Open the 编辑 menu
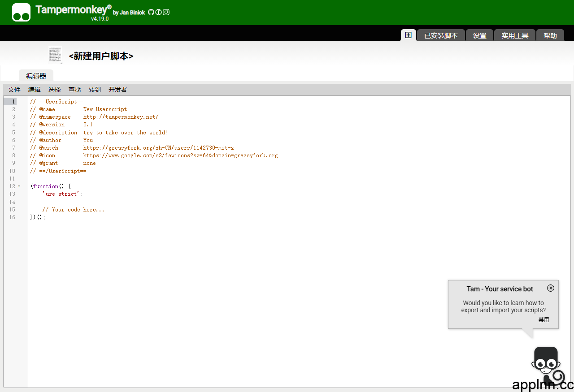Viewport: 574px width, 392px height. [x=35, y=90]
